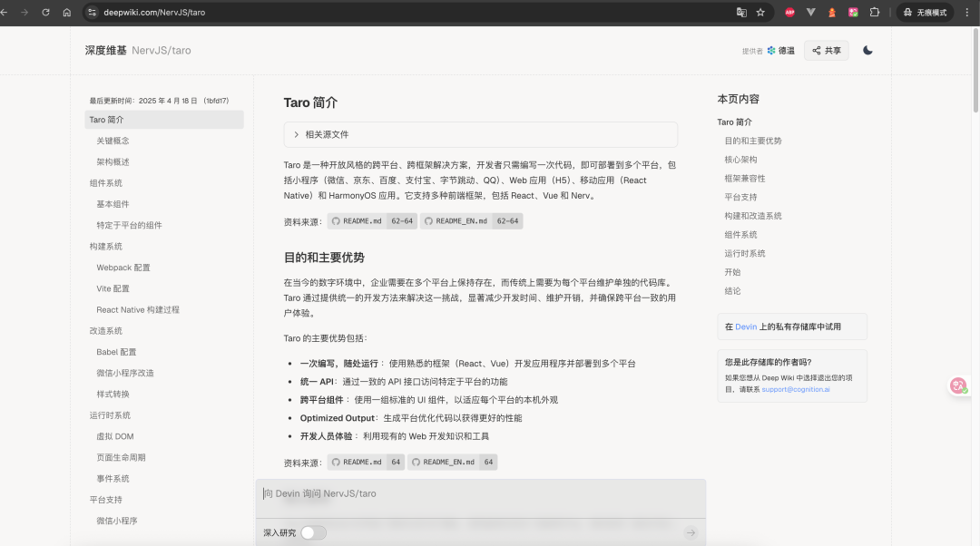Viewport: 980px width, 546px height.
Task: Click the send arrow in ask box
Action: [x=691, y=533]
